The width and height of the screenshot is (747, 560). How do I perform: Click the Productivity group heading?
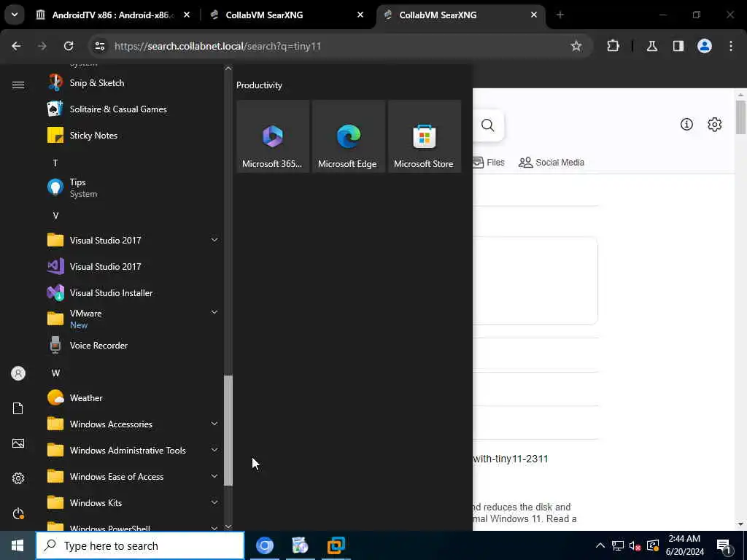coord(259,85)
